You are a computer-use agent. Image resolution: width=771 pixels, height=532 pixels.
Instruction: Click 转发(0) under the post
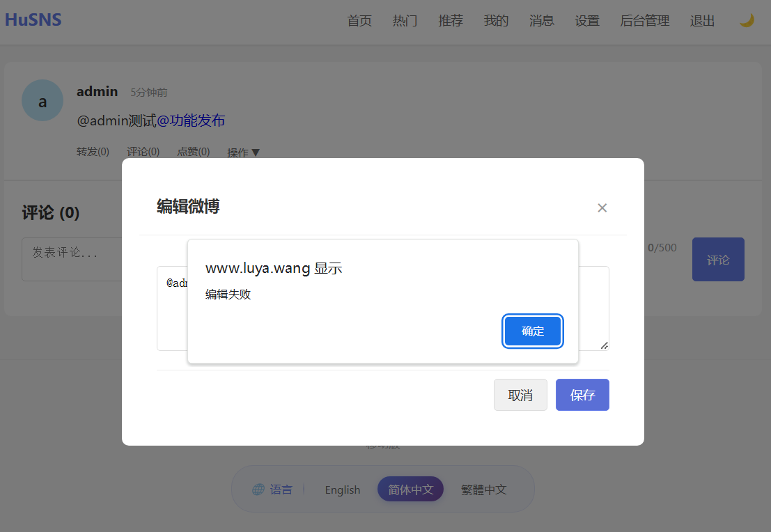point(93,152)
